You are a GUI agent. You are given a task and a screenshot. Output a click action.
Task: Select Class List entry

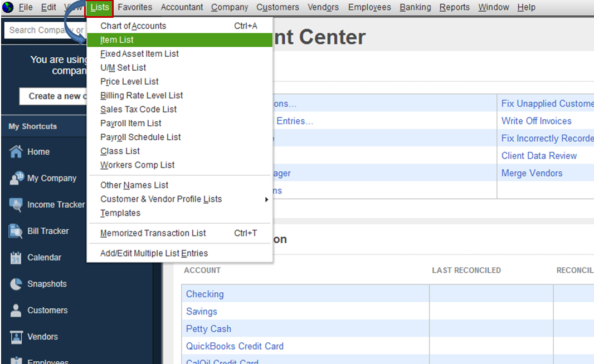(x=179, y=151)
